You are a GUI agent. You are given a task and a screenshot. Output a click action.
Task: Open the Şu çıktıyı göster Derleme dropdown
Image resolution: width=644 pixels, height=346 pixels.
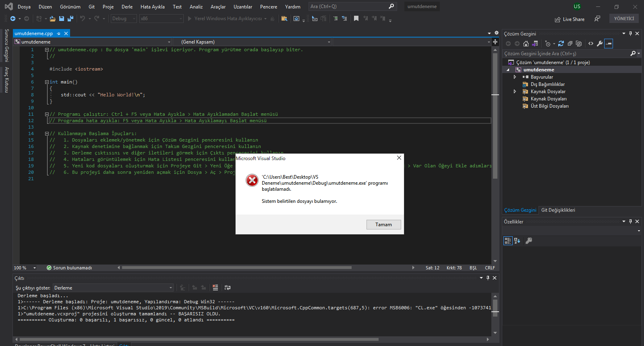[113, 288]
